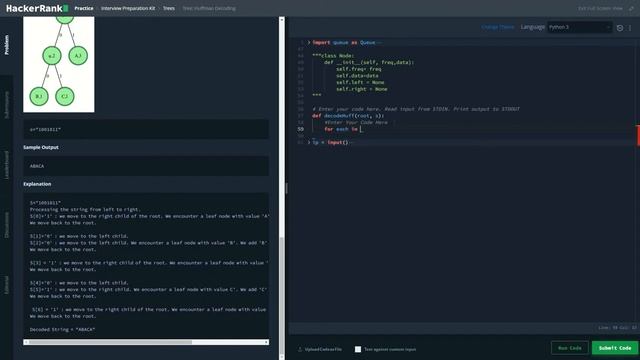Click the ABACA sample output text
640x360 pixels.
click(37, 166)
